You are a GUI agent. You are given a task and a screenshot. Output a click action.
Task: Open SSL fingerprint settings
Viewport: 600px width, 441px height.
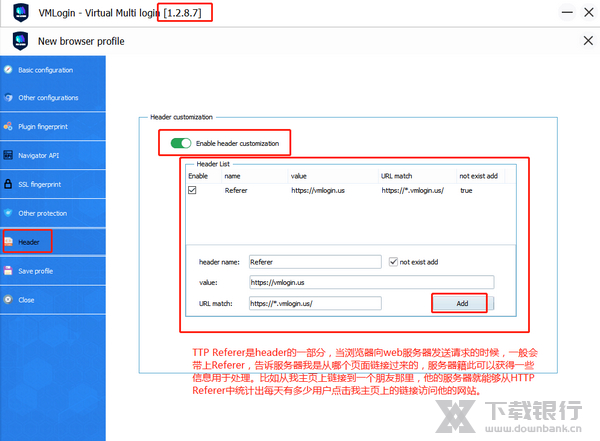tap(53, 184)
